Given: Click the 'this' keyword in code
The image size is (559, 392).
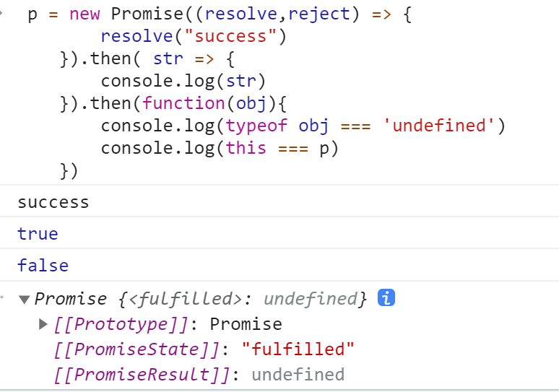Looking at the screenshot, I should pyautogui.click(x=246, y=148).
